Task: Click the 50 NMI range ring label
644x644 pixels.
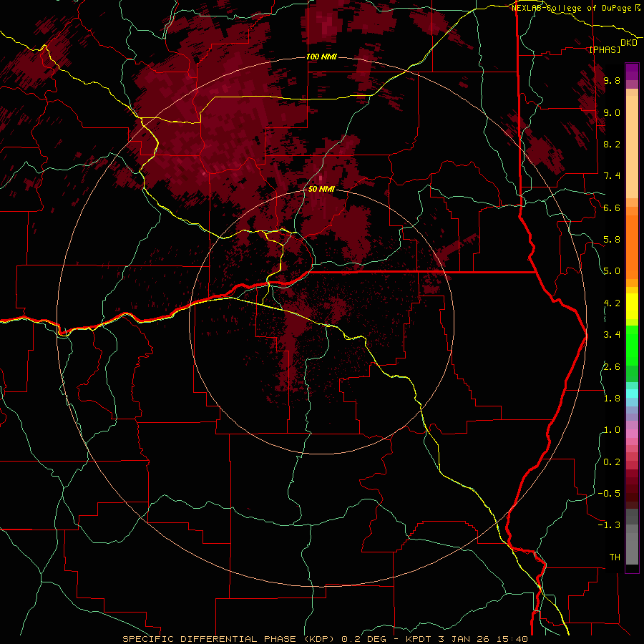Action: click(321, 190)
